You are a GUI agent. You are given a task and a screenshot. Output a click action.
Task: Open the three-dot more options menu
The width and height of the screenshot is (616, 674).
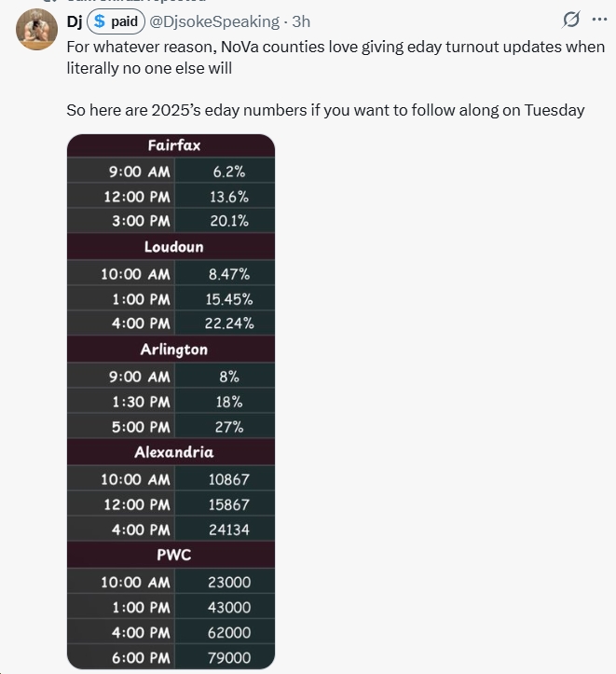click(x=599, y=20)
